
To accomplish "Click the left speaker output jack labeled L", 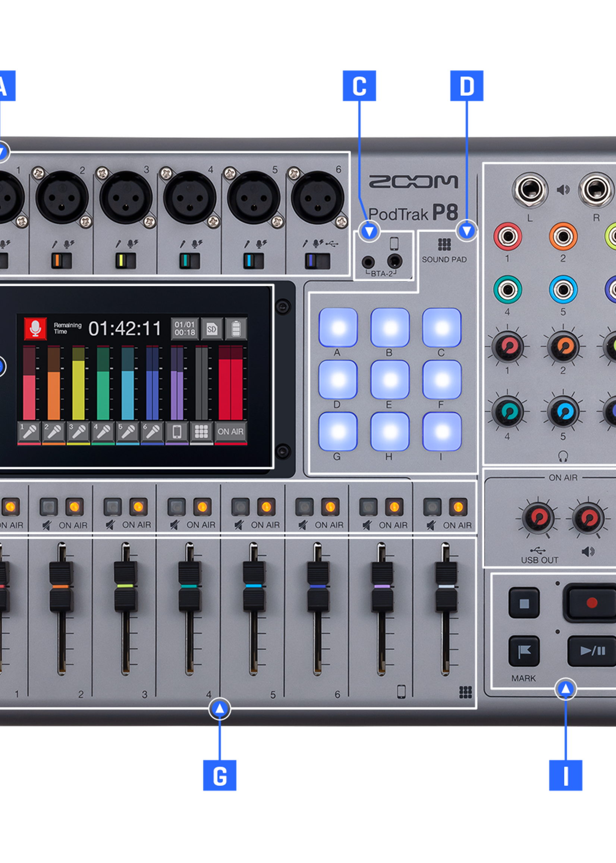I will (530, 190).
